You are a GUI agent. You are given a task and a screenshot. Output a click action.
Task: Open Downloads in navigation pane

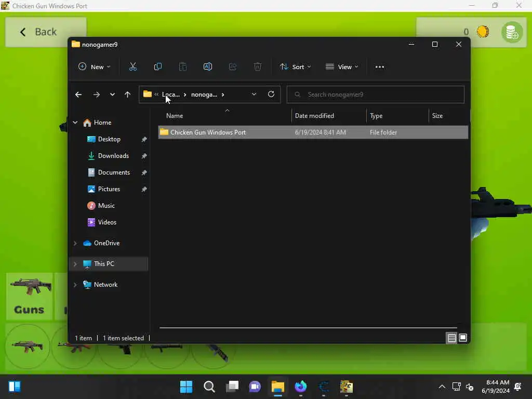coord(113,156)
